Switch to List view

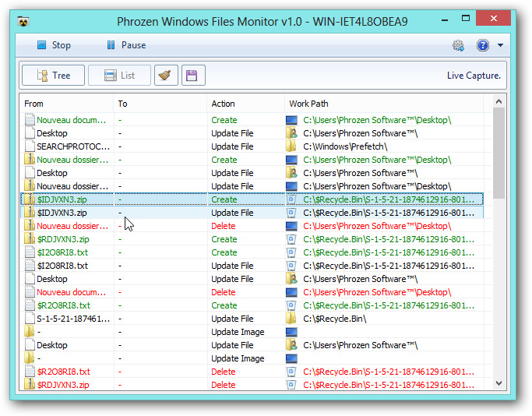119,76
